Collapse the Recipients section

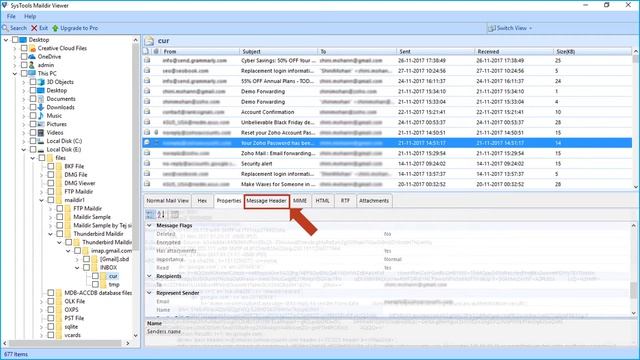149,276
